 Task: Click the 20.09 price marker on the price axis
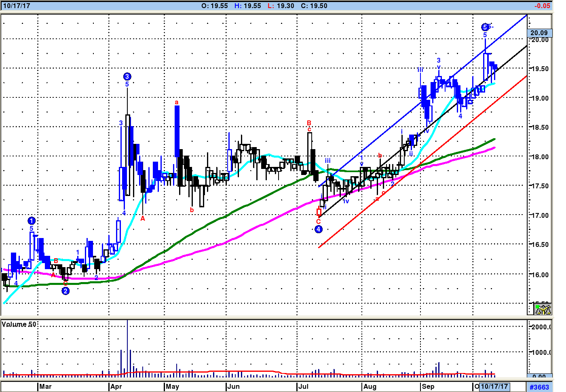tap(539, 33)
